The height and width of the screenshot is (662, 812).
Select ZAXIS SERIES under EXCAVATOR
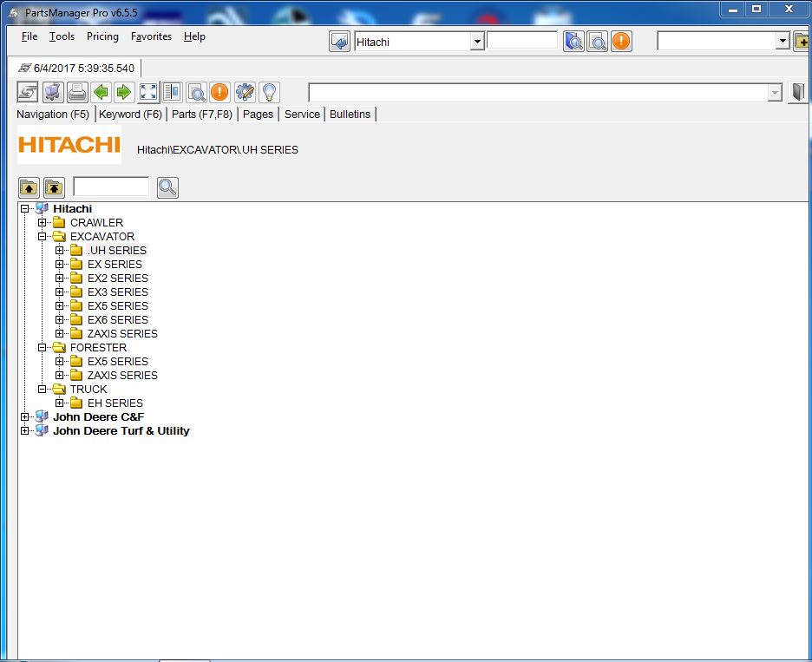click(122, 333)
